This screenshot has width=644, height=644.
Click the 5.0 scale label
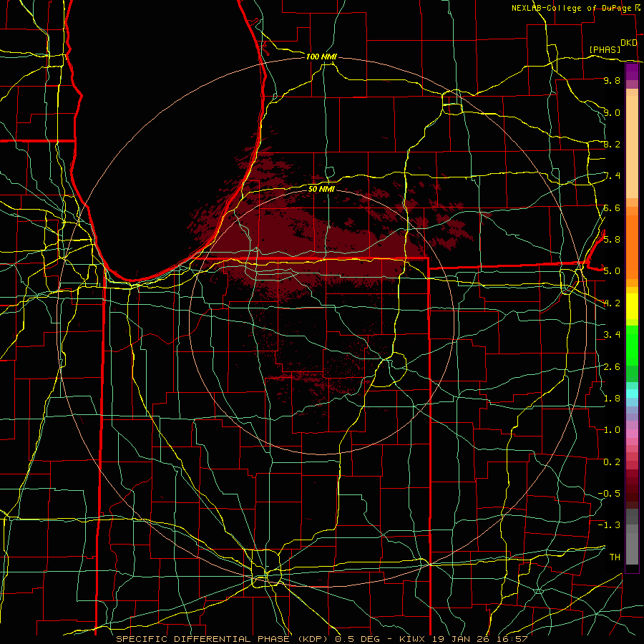coord(612,271)
